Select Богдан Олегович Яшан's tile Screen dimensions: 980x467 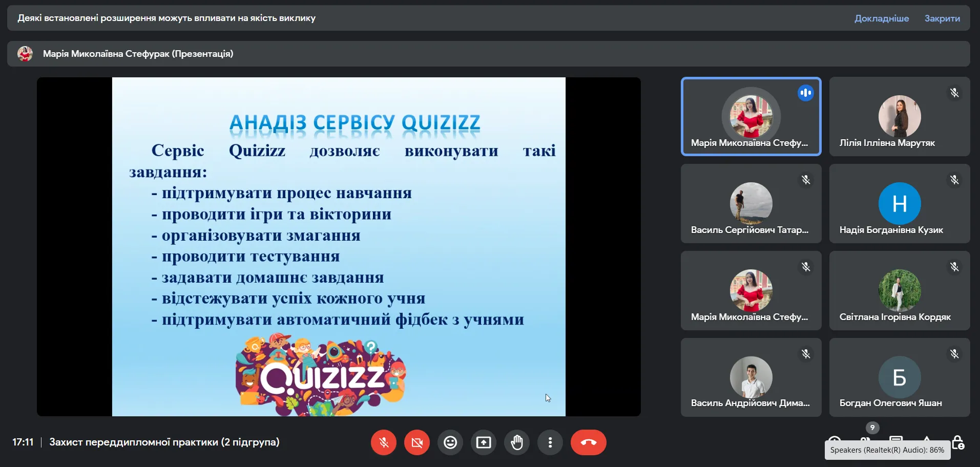900,377
